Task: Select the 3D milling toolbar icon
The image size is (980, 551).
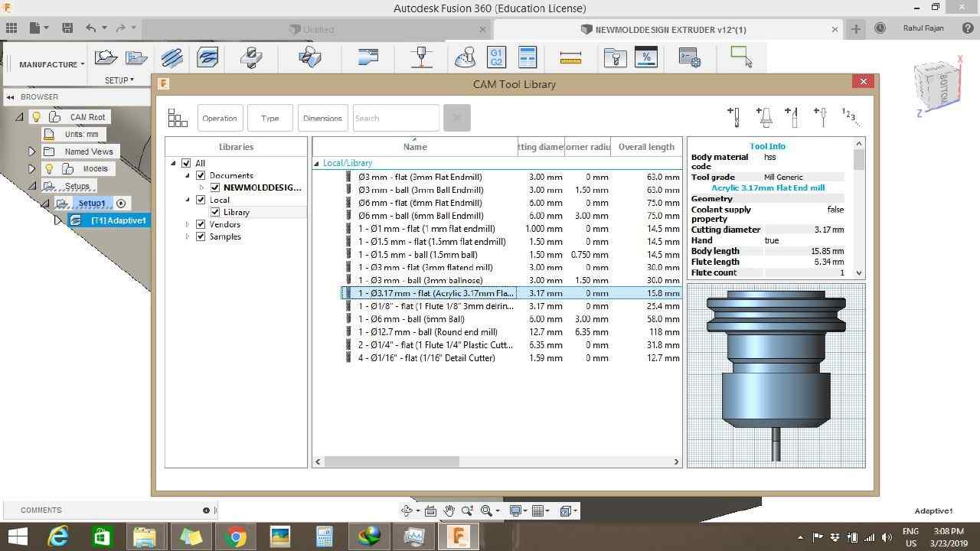Action: coord(207,57)
